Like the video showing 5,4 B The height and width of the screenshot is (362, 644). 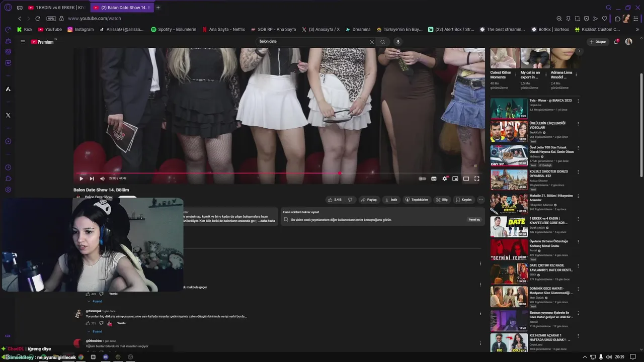(x=335, y=200)
